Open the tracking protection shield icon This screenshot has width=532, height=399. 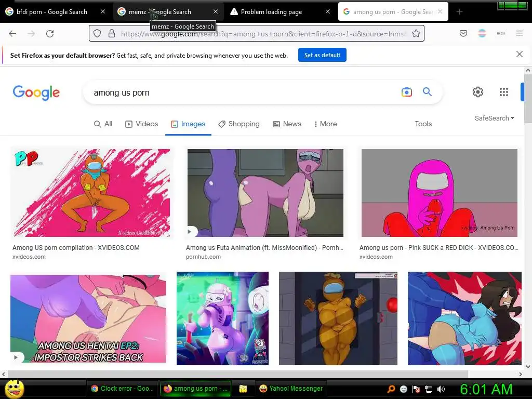97,34
